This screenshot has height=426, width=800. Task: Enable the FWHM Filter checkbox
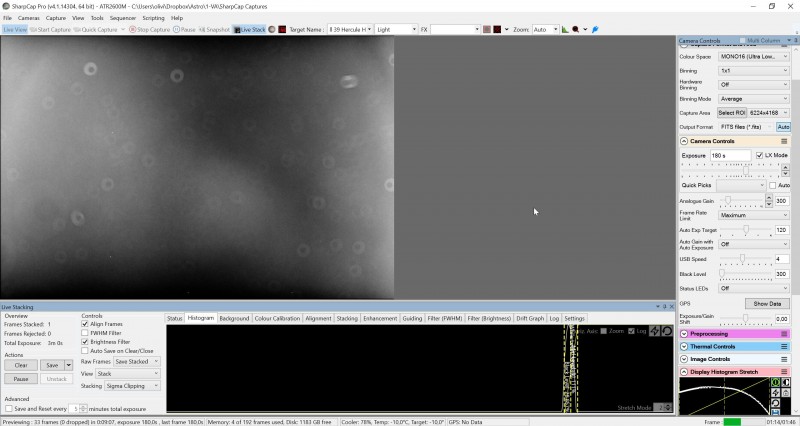[x=85, y=333]
